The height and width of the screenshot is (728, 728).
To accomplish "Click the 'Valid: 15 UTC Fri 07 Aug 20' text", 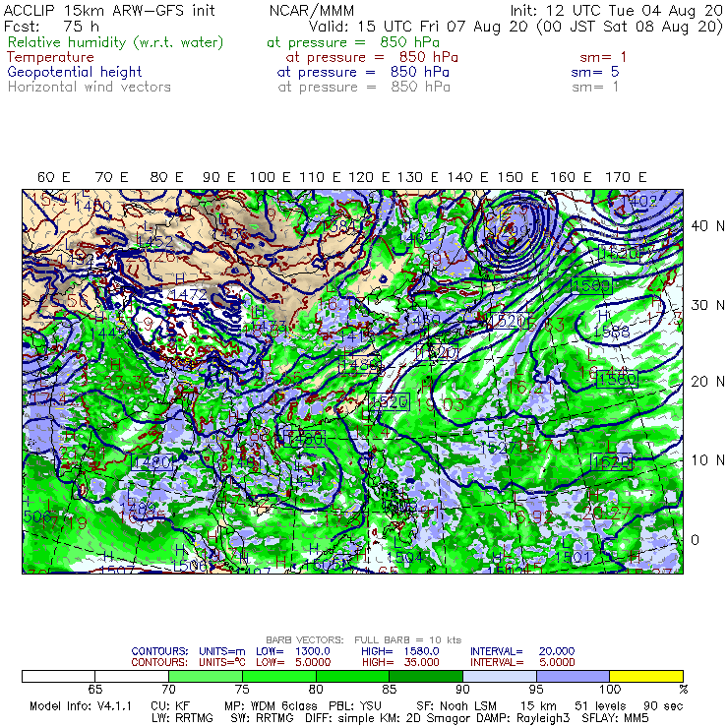I will 419,27.
